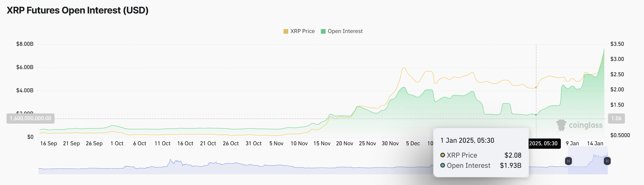Click the $4.00B left axis label

click(x=25, y=90)
